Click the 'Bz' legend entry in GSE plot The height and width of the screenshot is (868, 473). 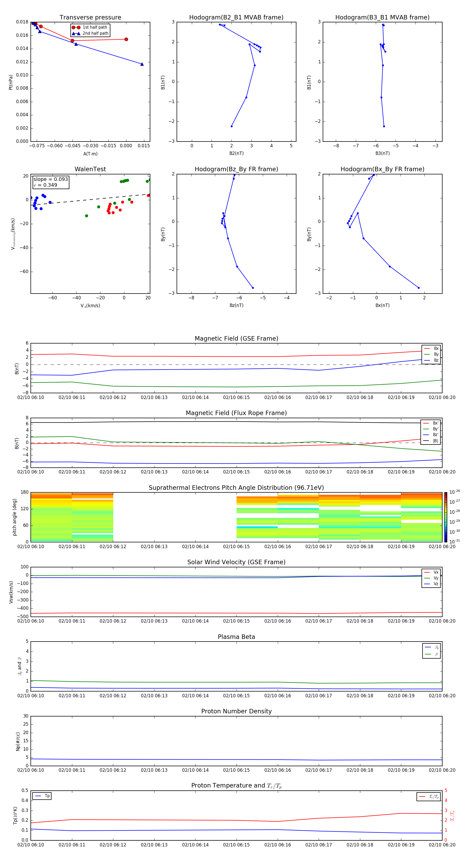[431, 360]
